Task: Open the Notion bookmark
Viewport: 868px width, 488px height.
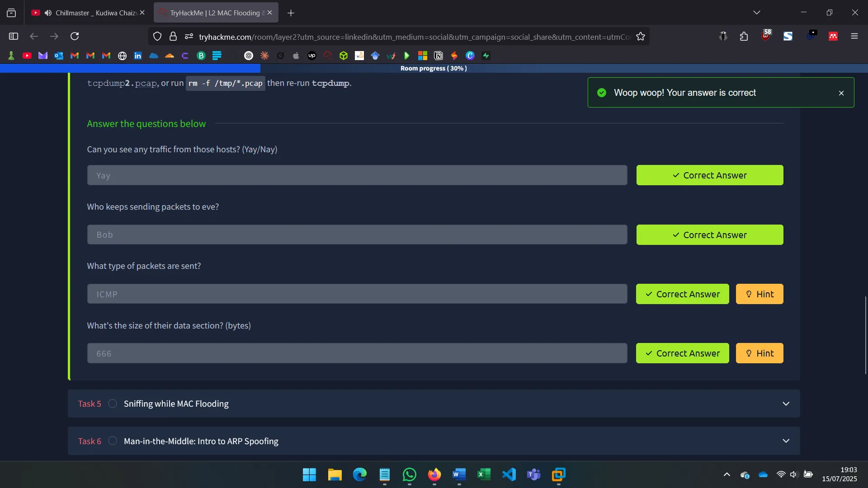Action: [x=439, y=56]
